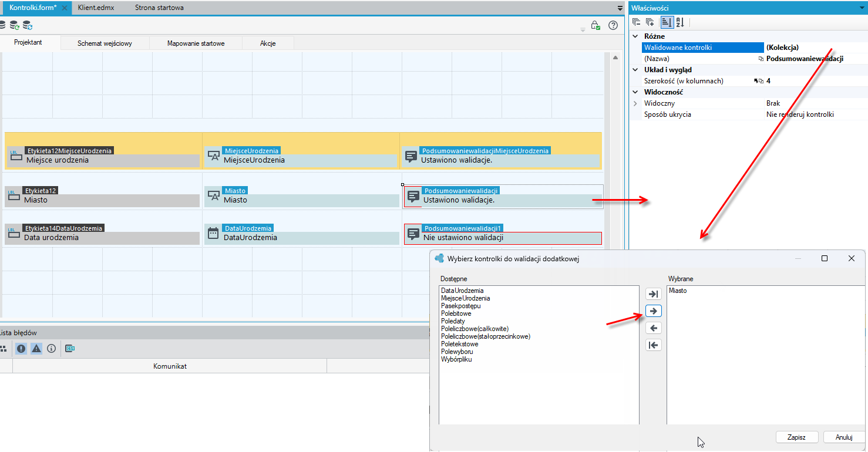The height and width of the screenshot is (452, 868).
Task: Toggle the info filter icon in Lista błędów
Action: point(51,349)
